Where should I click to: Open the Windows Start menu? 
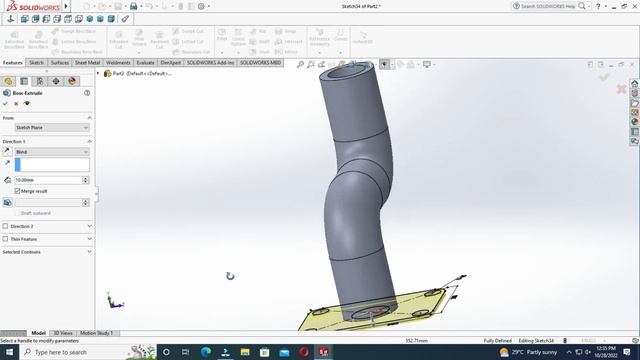9,352
